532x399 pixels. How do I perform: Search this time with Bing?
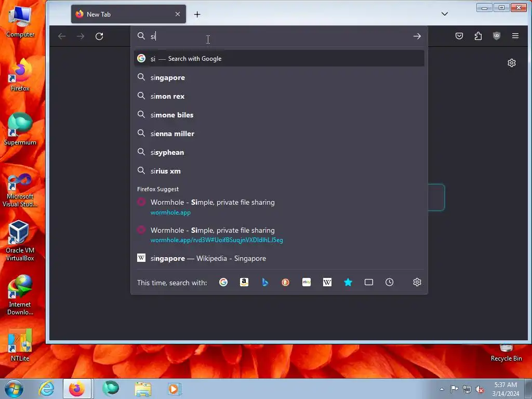[265, 282]
